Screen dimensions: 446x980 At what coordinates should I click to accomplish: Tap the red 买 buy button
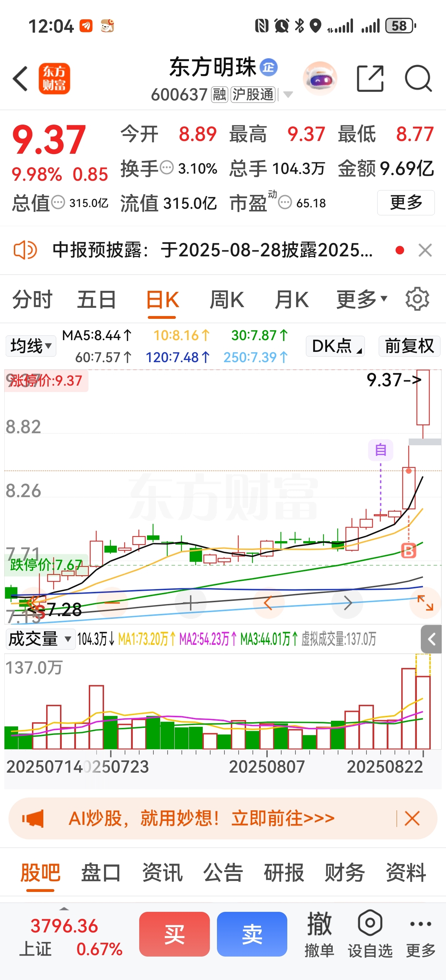174,934
